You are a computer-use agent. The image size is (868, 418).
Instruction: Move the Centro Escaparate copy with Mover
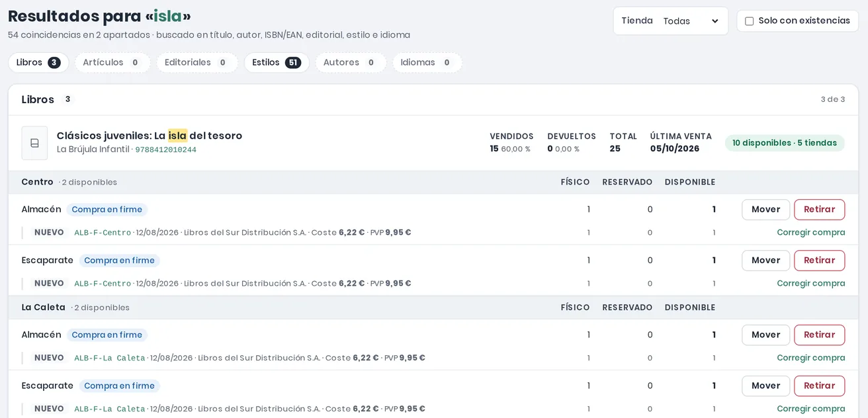[x=765, y=261]
